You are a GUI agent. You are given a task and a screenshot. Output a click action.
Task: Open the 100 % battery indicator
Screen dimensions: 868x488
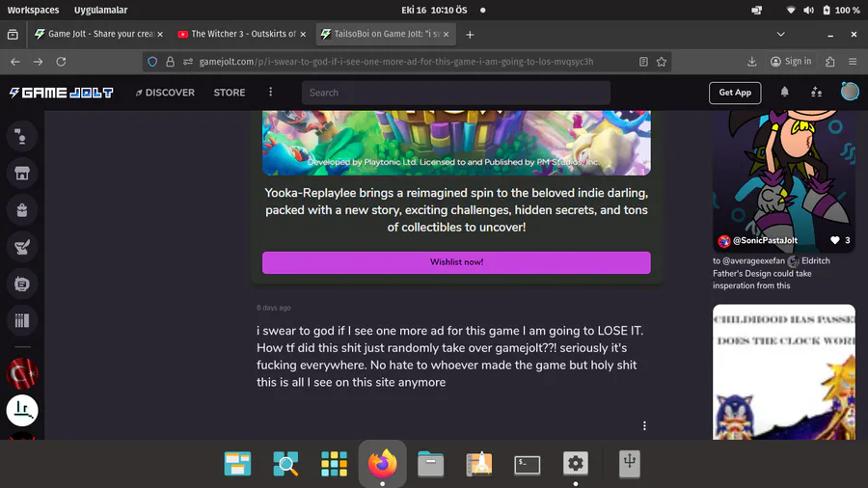point(841,10)
